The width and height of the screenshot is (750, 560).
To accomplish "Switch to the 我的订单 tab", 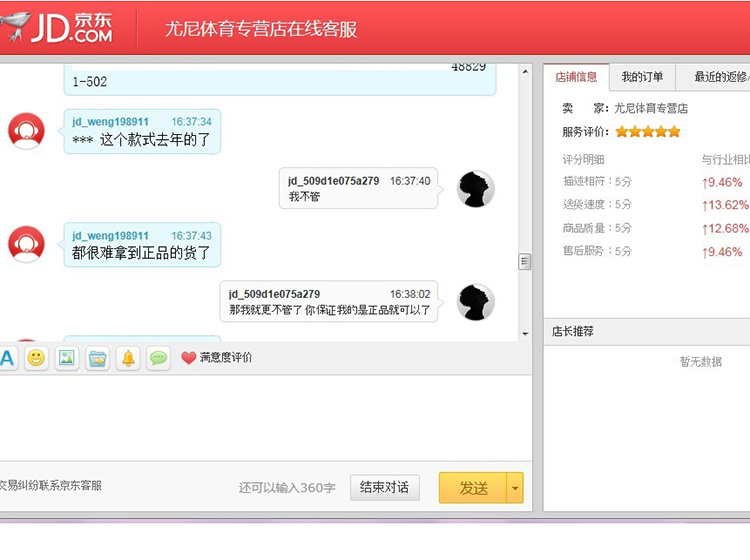I will pyautogui.click(x=642, y=77).
